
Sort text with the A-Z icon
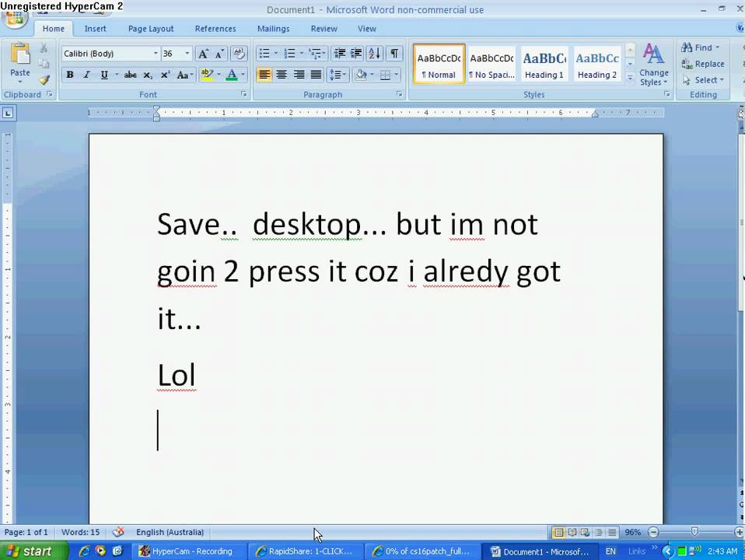(374, 54)
